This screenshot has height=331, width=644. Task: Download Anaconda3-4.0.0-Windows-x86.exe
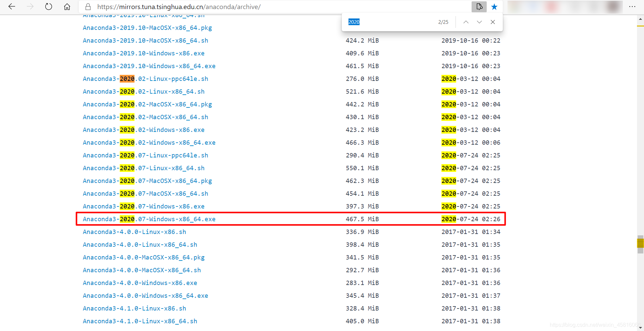pos(140,283)
